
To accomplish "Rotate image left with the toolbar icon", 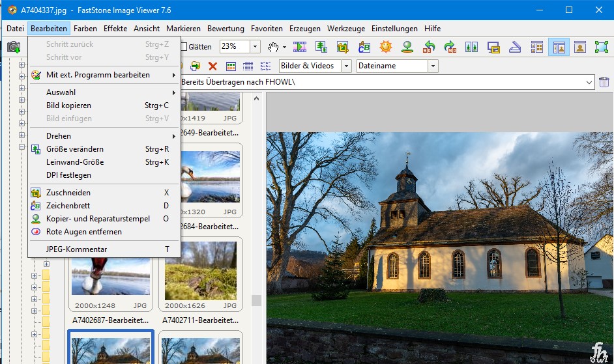I will [429, 47].
